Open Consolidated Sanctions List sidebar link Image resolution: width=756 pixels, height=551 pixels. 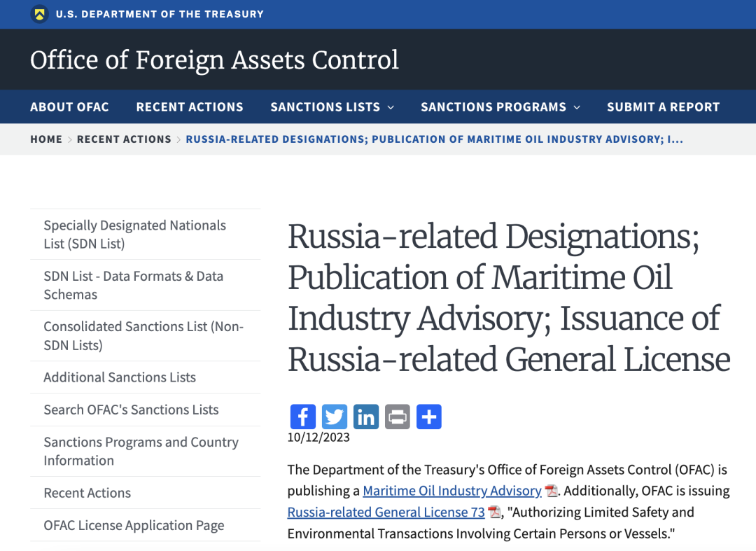145,335
